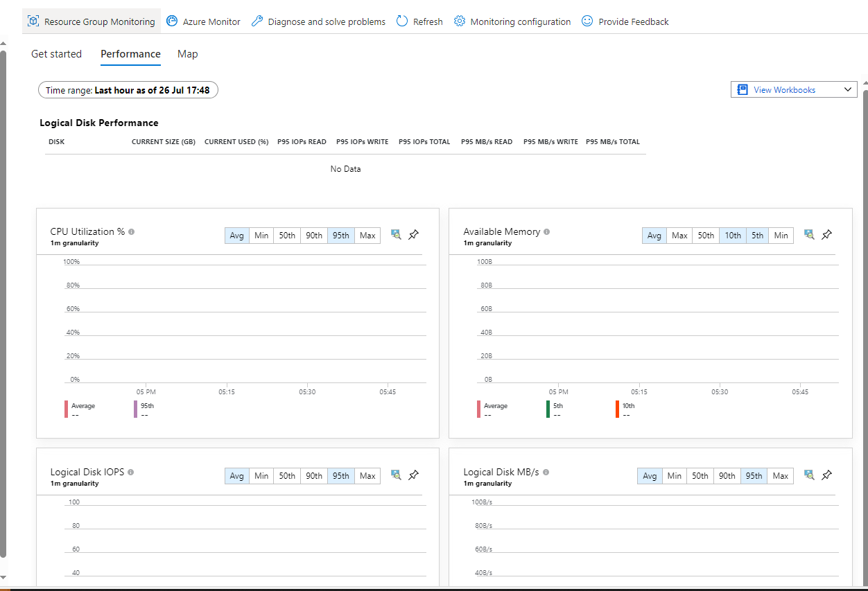Expand the View Workbooks dropdown
The height and width of the screenshot is (591, 868).
pyautogui.click(x=794, y=89)
